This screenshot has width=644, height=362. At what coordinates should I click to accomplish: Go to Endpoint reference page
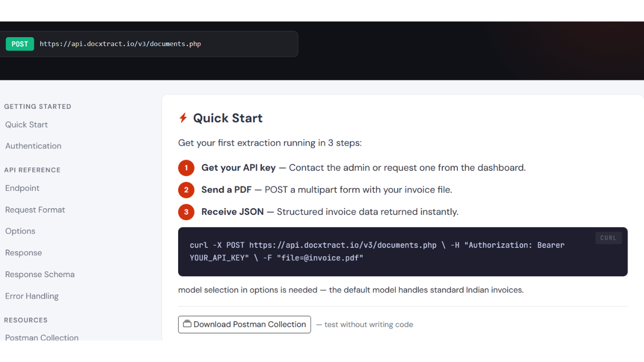pyautogui.click(x=22, y=188)
